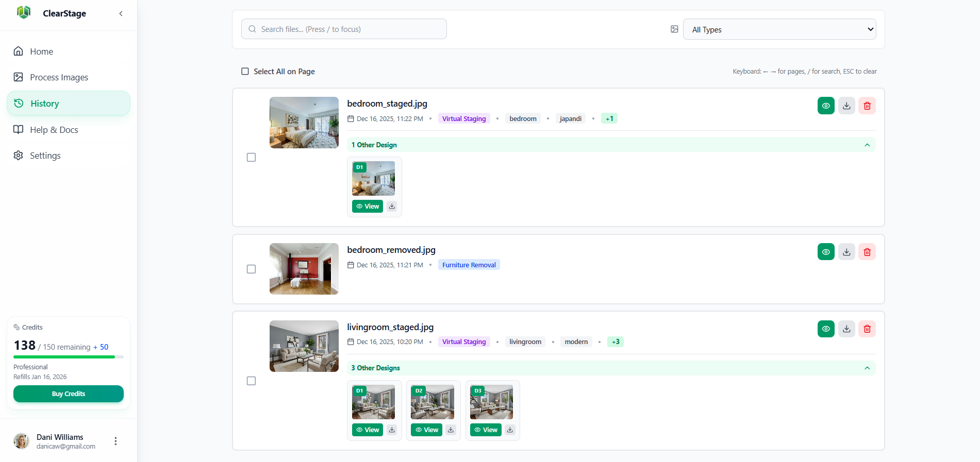The image size is (980, 462).
Task: Click the + 50 bonus credits text
Action: 101,347
